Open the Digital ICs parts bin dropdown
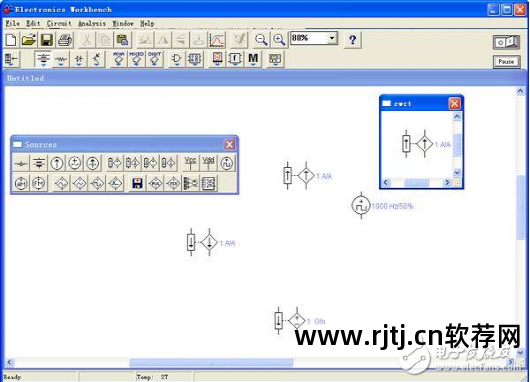Screen dimensions: 530x382 point(154,59)
